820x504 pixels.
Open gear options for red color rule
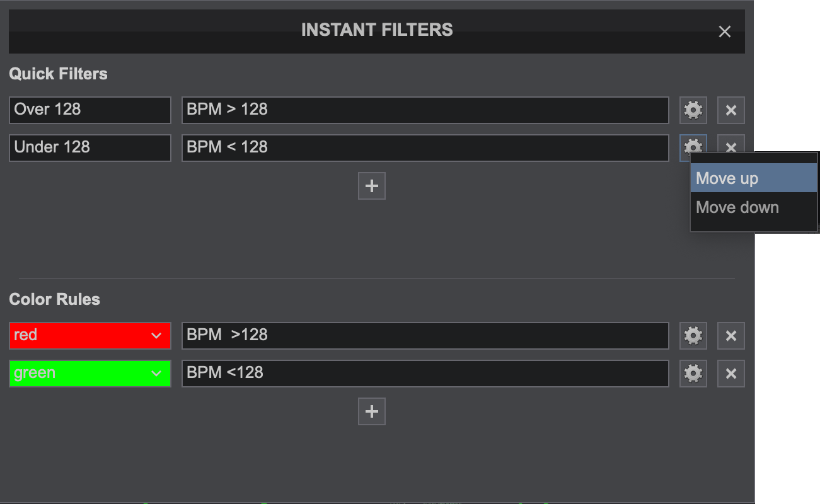(693, 336)
